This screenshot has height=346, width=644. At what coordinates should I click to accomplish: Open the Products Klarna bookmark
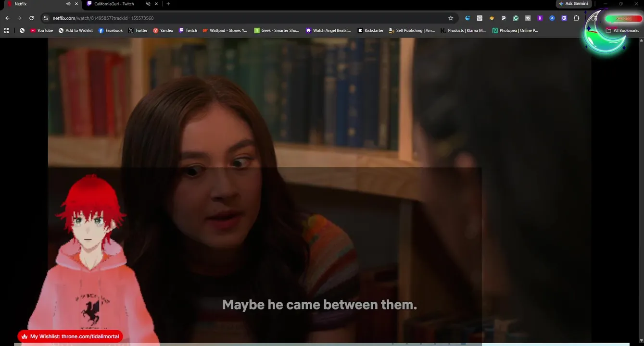coord(464,30)
